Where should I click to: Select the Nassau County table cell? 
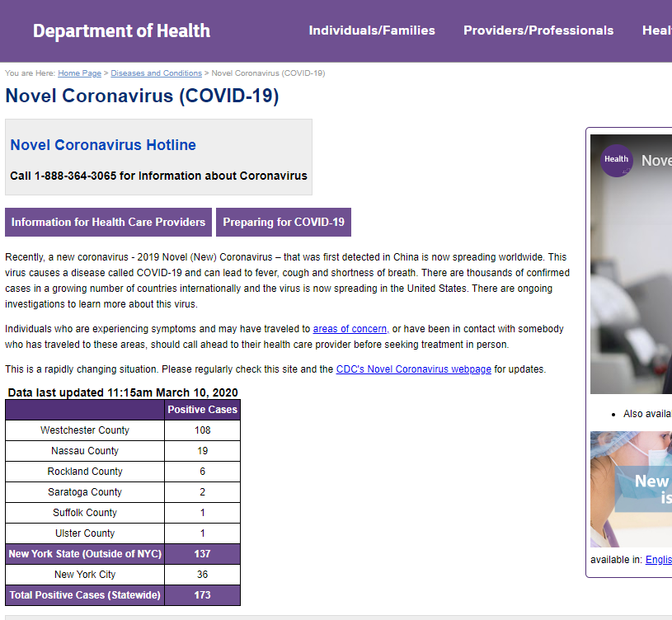pos(85,451)
